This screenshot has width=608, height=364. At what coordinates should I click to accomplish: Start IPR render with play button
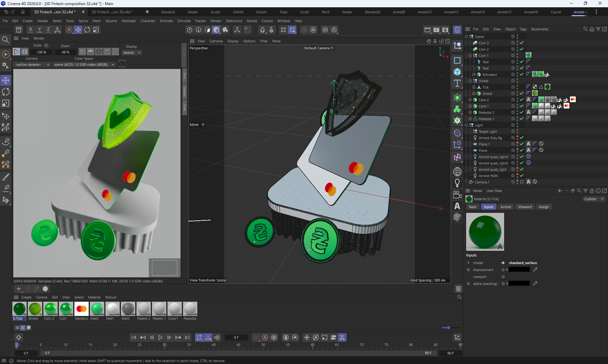click(16, 52)
